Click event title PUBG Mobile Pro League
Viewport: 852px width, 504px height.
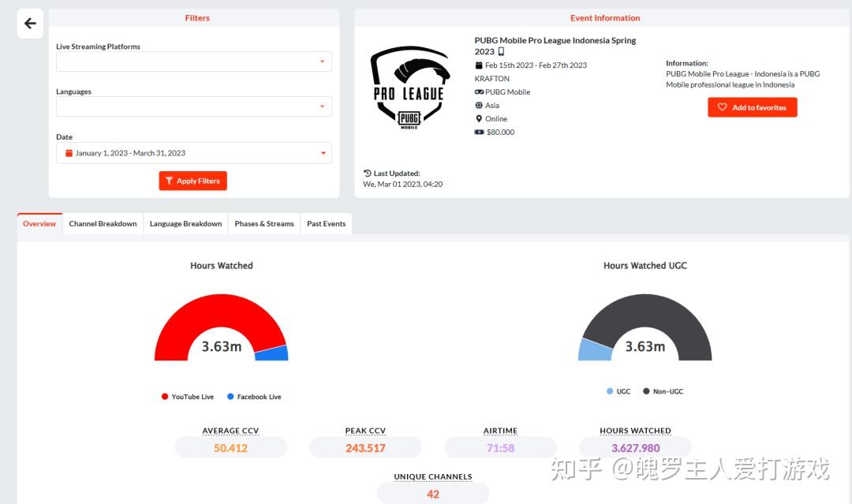click(x=555, y=46)
